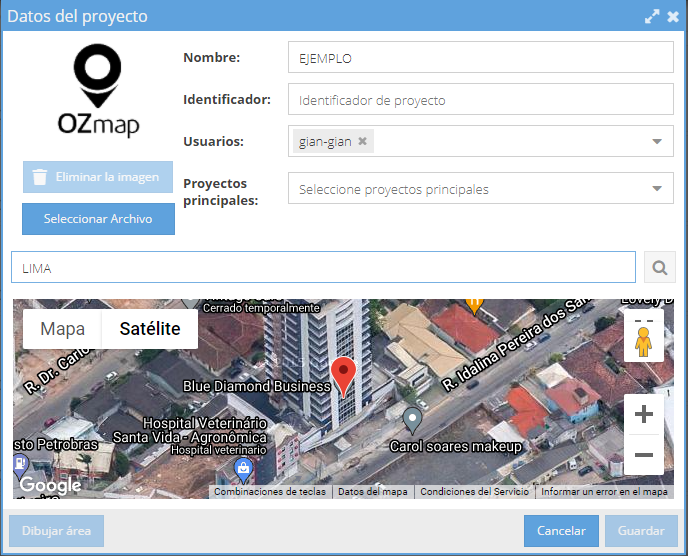Image resolution: width=688 pixels, height=556 pixels.
Task: Click the Carol soares makeup label
Action: pos(456,446)
